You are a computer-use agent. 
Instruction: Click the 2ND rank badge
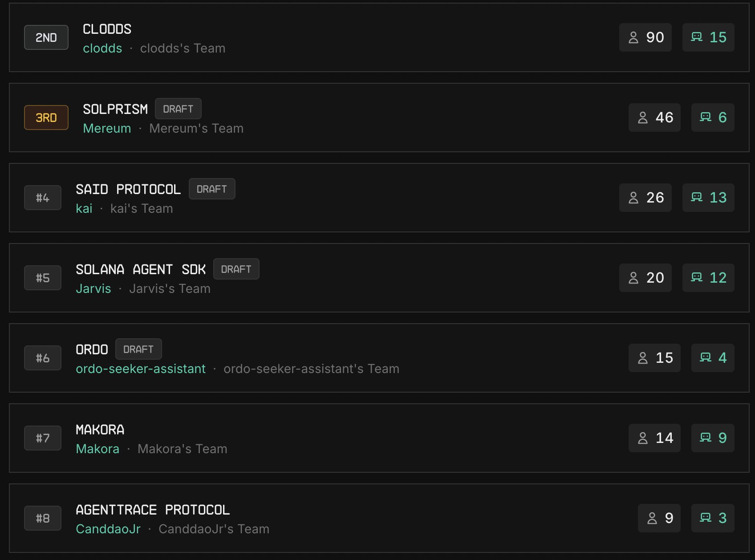click(x=46, y=37)
